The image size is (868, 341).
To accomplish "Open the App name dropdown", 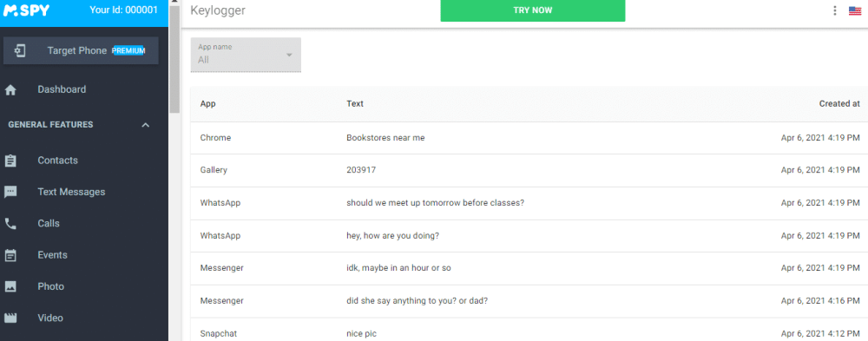I will [246, 55].
